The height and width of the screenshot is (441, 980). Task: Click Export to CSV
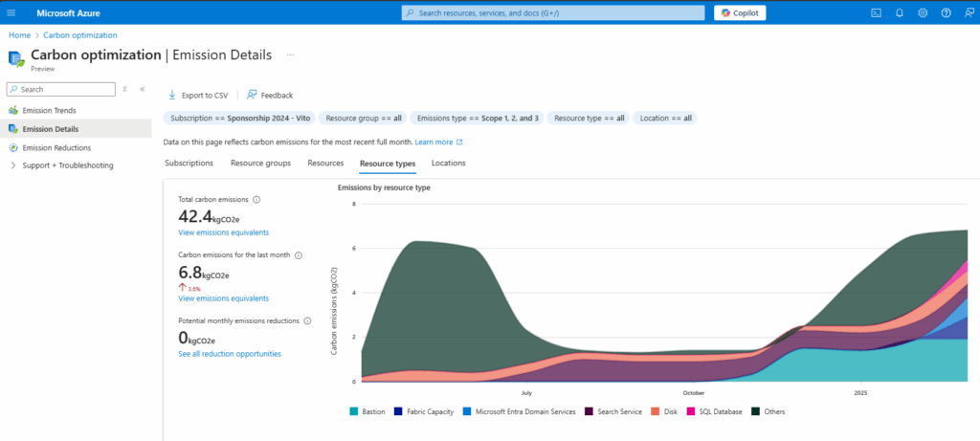(x=197, y=95)
